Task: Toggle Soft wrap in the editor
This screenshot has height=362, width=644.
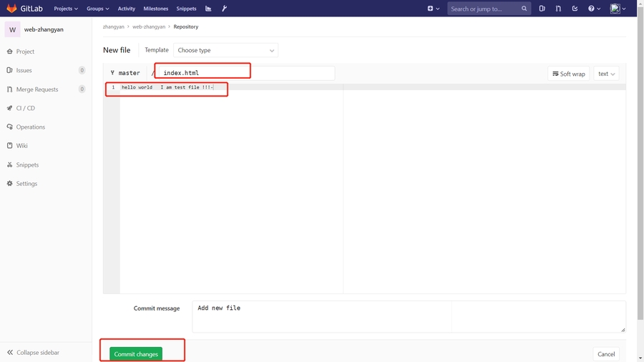Action: point(568,74)
